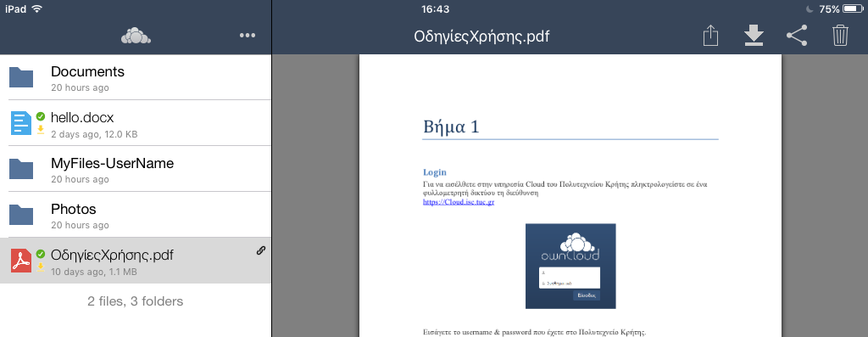Download the file with the download arrow icon
The image size is (868, 337).
click(754, 36)
